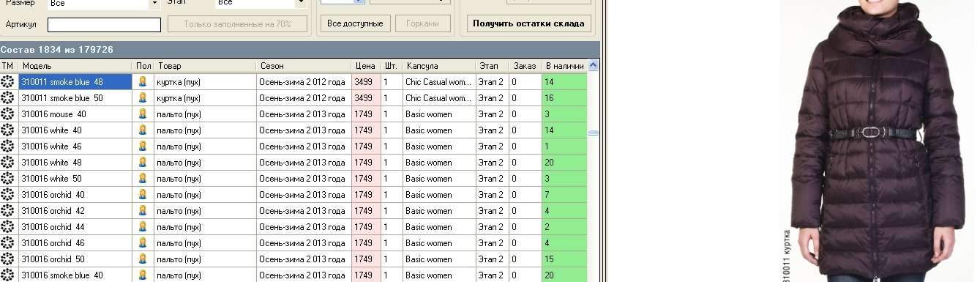Click the Все доступные button
The image size is (980, 282).
[x=355, y=23]
